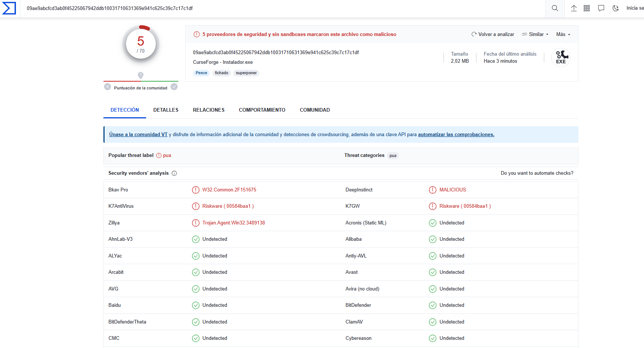Click the BitDefender undetected check icon
This screenshot has height=348, width=644.
pos(433,305)
